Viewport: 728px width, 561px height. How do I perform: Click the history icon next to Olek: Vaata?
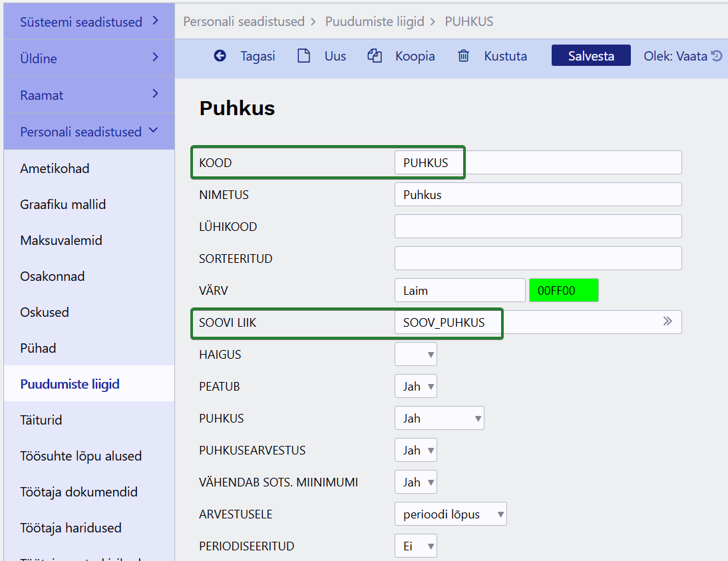717,56
